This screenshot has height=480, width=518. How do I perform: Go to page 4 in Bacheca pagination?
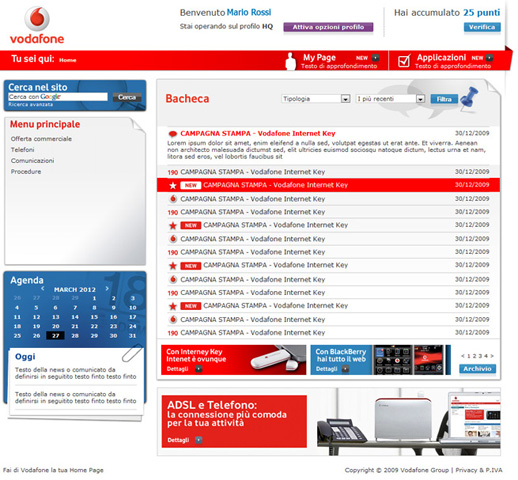click(x=486, y=356)
